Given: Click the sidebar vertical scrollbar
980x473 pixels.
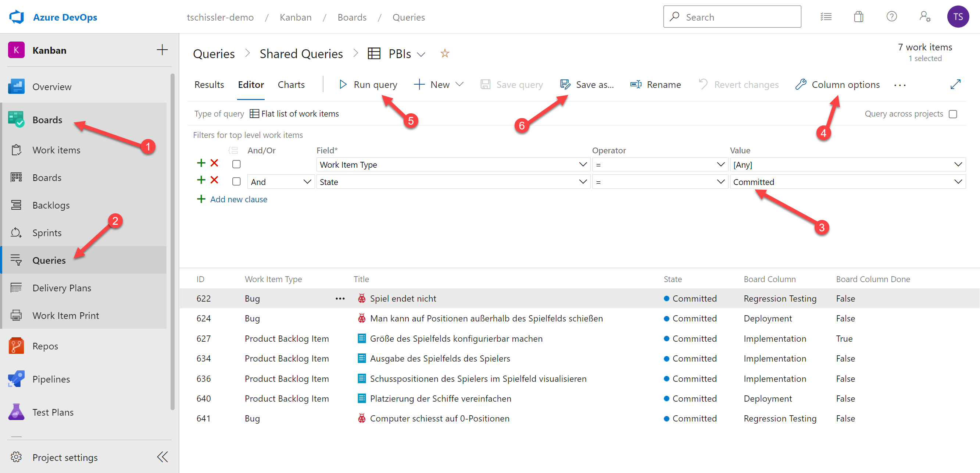Looking at the screenshot, I should tap(172, 242).
